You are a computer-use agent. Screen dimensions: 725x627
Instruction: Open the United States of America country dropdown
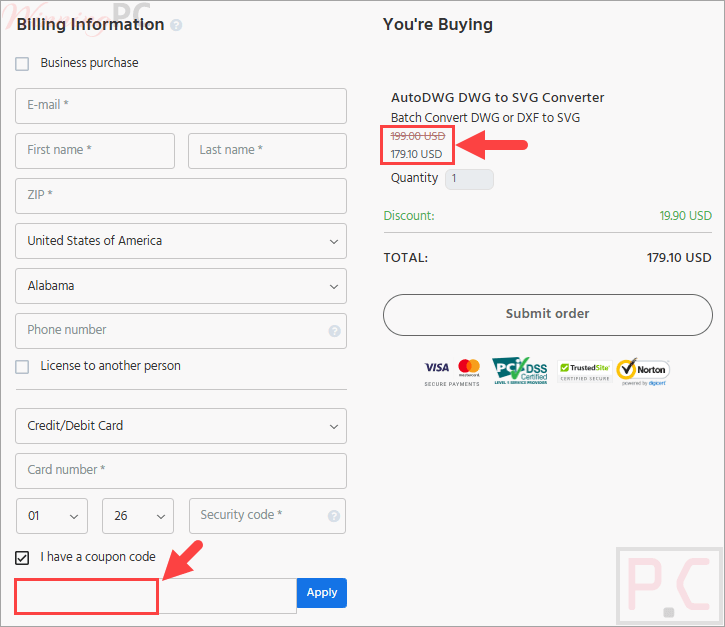tap(181, 241)
